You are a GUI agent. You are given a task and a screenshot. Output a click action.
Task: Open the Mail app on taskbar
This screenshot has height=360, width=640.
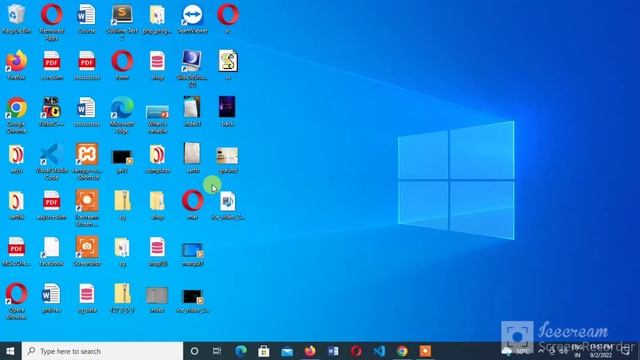point(287,351)
